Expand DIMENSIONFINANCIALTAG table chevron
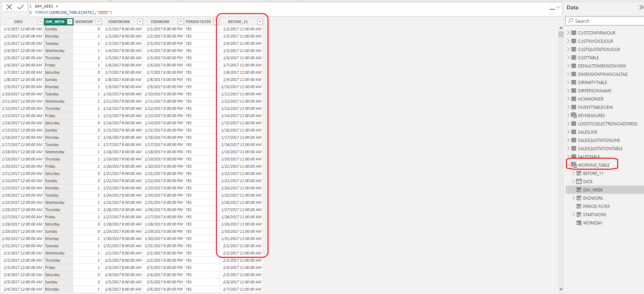The image size is (644, 294). (x=568, y=74)
